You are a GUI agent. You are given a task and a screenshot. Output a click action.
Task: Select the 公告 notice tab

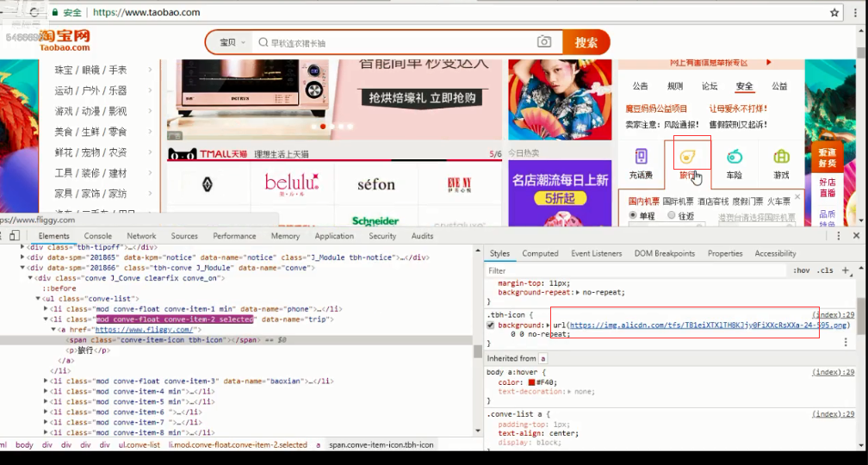point(641,86)
